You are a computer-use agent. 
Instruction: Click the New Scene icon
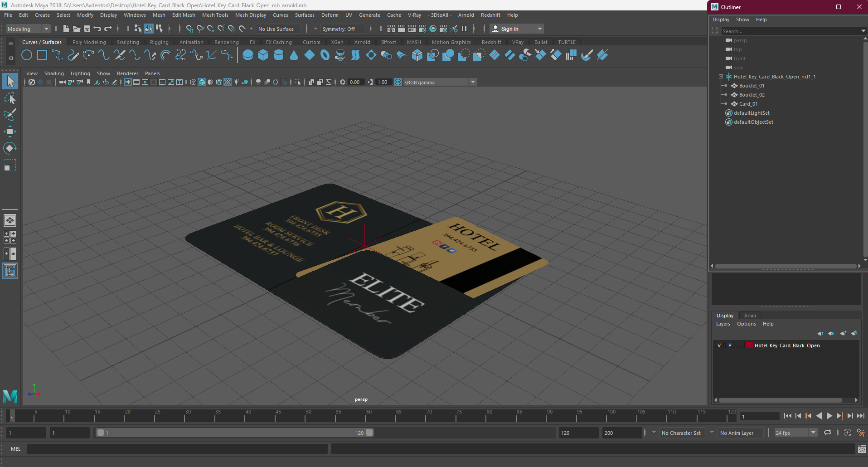(66, 29)
